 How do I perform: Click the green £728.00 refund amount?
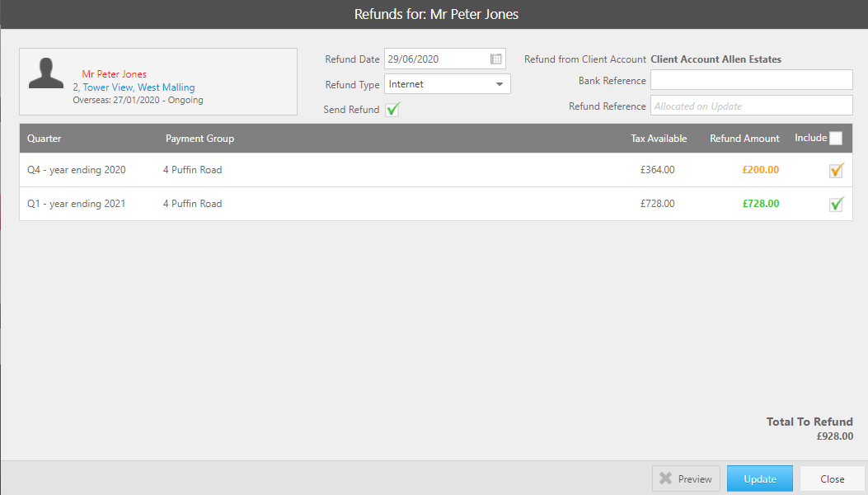pos(761,204)
